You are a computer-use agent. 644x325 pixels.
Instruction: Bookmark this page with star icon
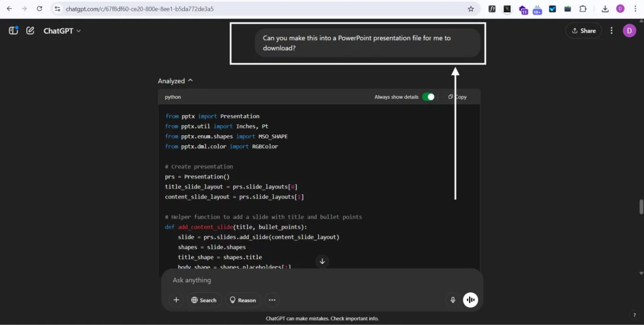tap(470, 9)
